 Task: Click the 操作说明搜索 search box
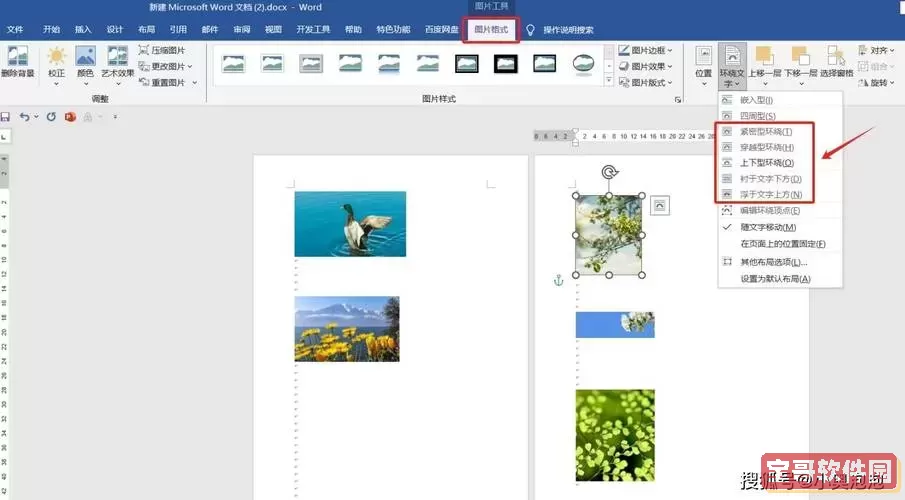click(x=568, y=29)
